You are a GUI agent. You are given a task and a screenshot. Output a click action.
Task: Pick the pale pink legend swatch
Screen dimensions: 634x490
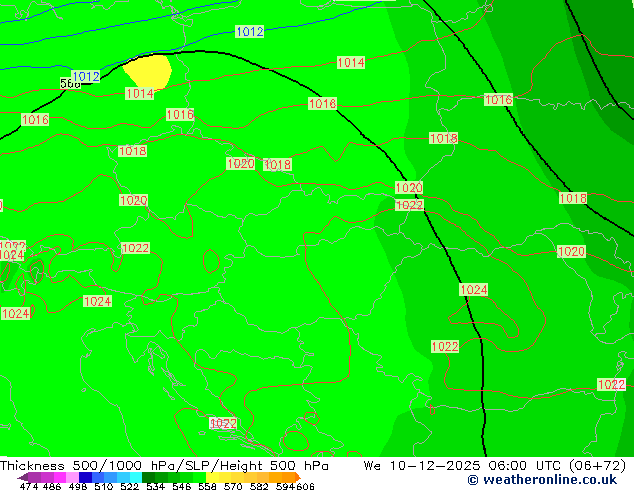click(x=72, y=477)
